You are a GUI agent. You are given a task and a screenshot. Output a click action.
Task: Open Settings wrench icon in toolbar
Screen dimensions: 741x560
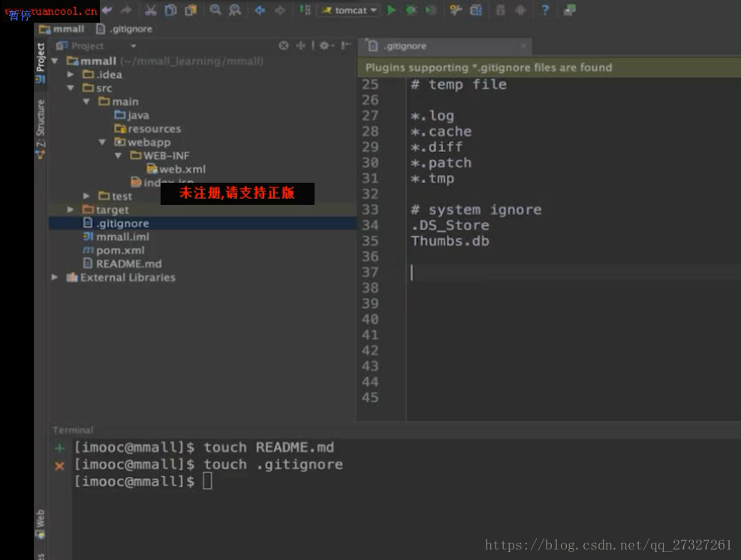pyautogui.click(x=456, y=10)
